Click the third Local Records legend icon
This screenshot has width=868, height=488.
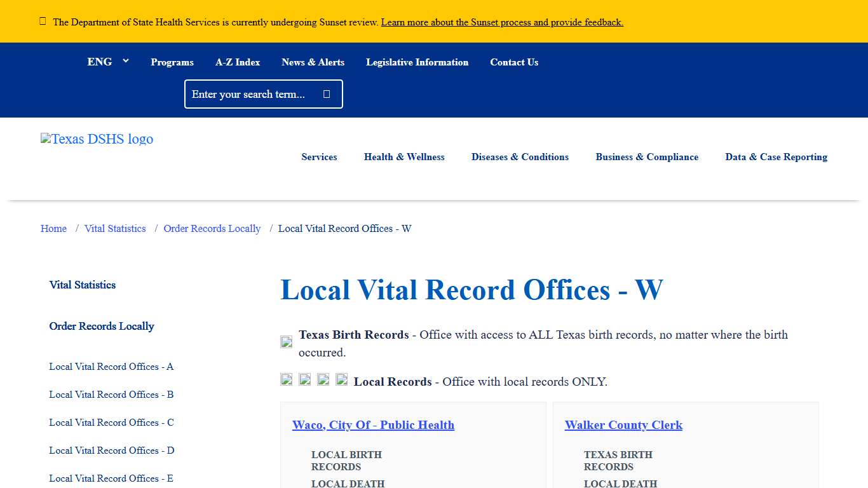[x=323, y=379]
